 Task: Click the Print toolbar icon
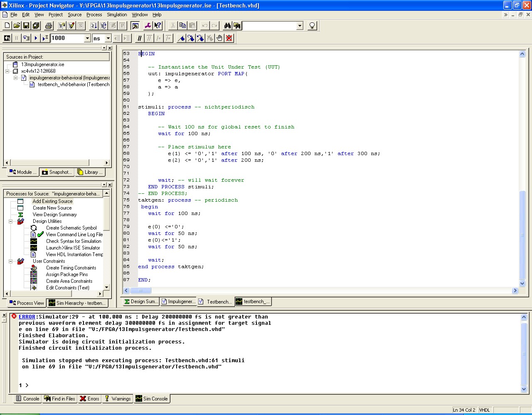(x=49, y=26)
